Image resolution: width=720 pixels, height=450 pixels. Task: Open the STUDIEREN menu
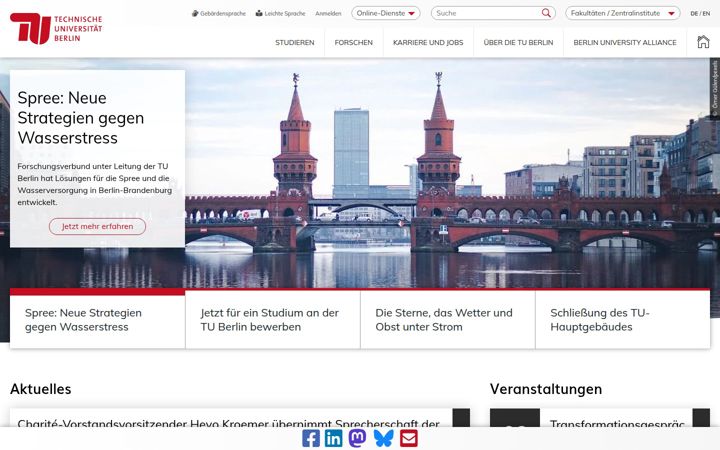(x=295, y=42)
